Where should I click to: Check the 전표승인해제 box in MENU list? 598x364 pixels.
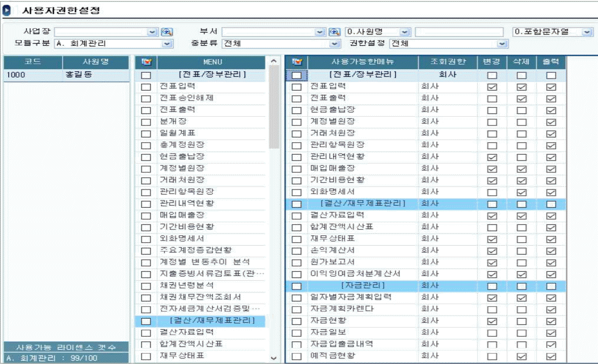click(x=146, y=98)
